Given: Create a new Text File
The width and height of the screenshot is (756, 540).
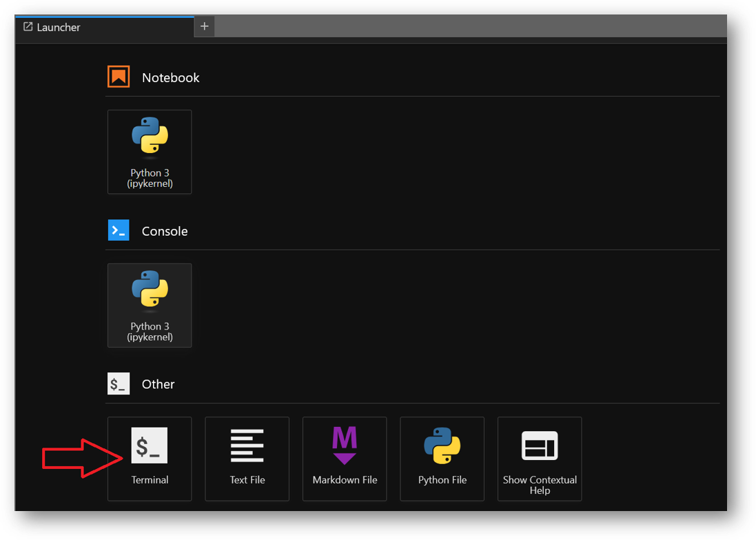Looking at the screenshot, I should (x=247, y=459).
